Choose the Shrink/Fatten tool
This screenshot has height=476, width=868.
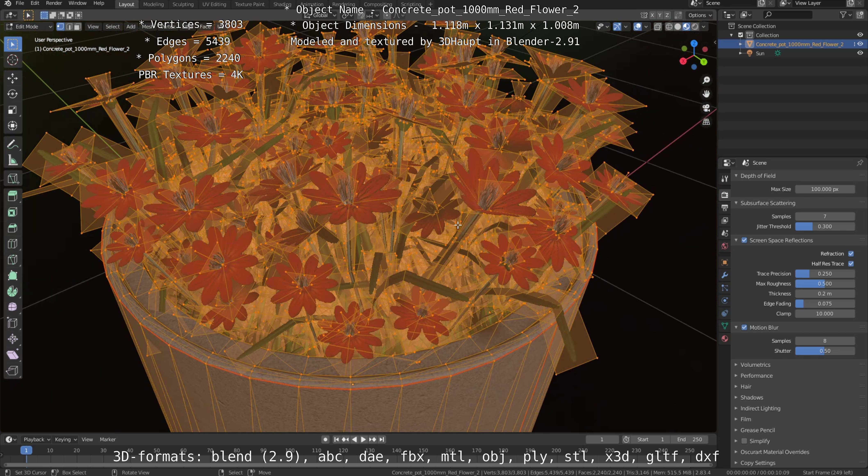[x=13, y=339]
